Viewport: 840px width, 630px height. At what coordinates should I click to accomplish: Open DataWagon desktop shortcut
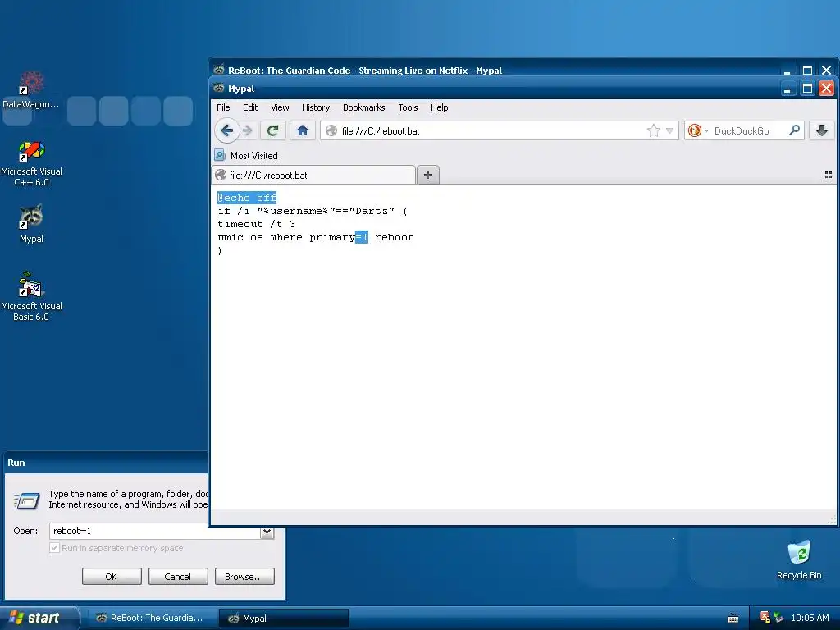click(x=31, y=90)
